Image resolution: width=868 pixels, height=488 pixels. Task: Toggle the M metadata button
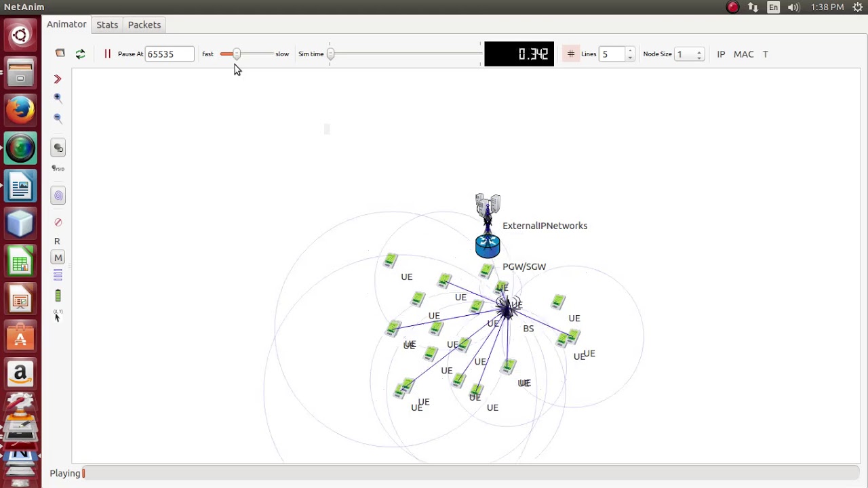pos(58,258)
